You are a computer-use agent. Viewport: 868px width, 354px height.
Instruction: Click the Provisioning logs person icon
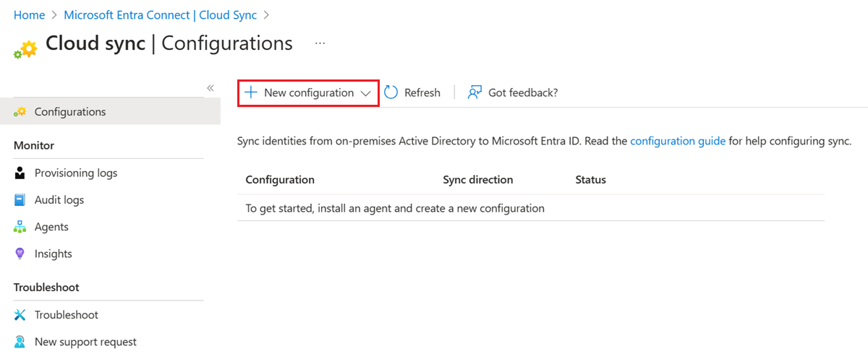(x=20, y=173)
